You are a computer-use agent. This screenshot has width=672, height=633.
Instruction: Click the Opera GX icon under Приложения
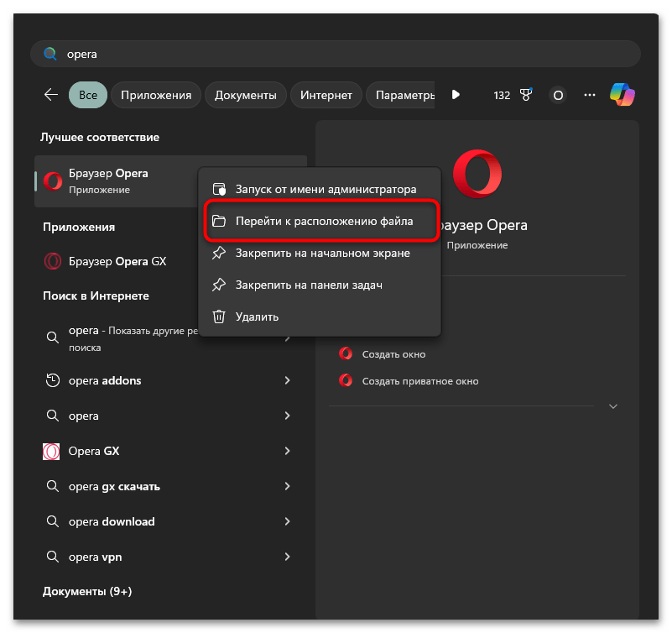[x=53, y=261]
